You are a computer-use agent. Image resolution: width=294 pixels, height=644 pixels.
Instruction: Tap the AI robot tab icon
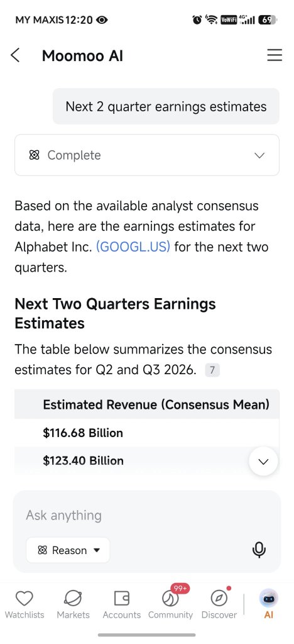tap(269, 599)
